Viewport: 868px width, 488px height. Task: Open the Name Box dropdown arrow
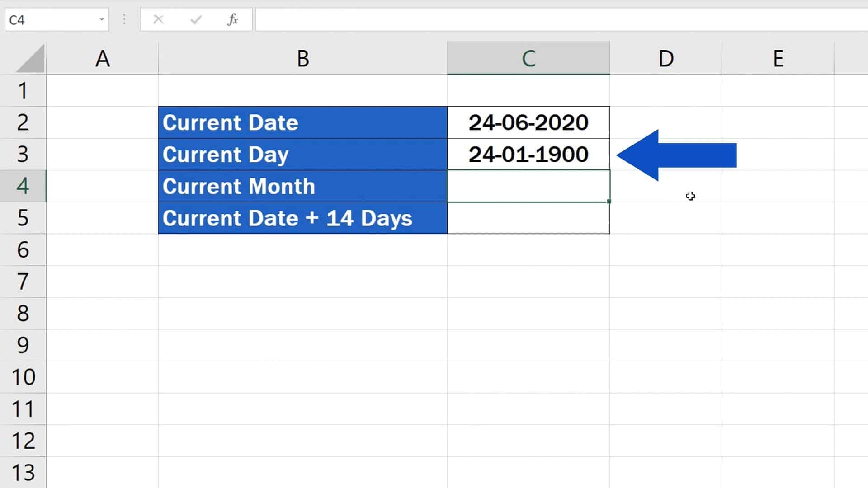[x=102, y=20]
